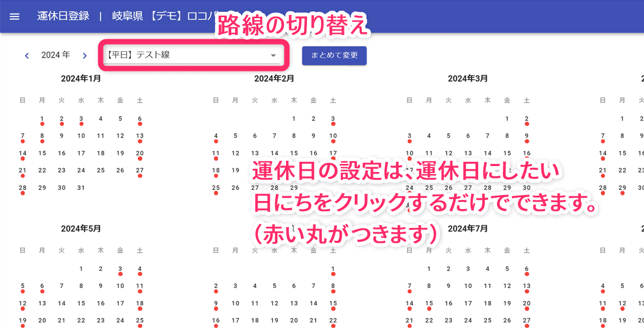
Task: Click May 15 in the 2024年5月 calendar
Action: [81, 304]
